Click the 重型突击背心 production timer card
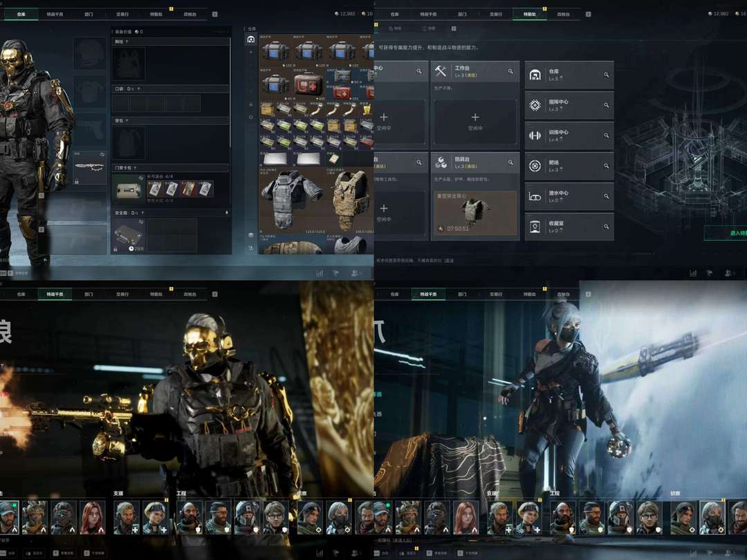747x560 pixels. click(474, 213)
